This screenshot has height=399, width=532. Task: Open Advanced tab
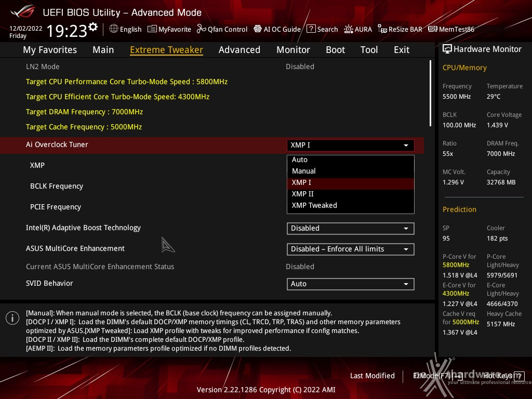coord(240,50)
